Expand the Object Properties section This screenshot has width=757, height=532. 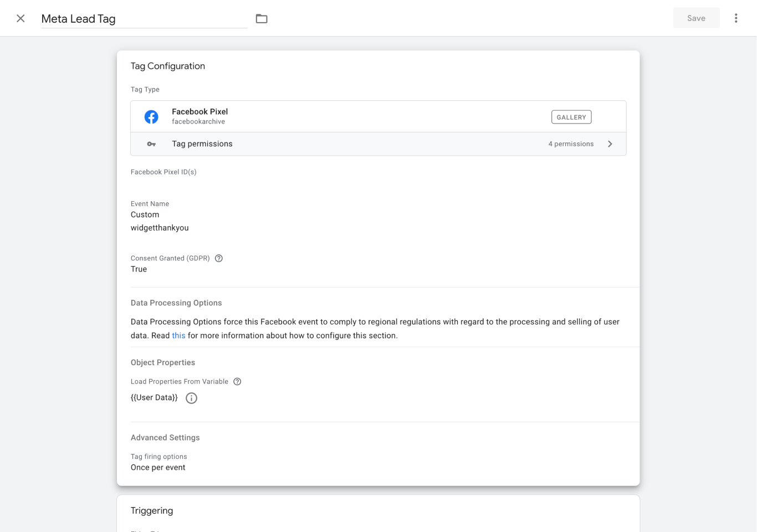163,362
